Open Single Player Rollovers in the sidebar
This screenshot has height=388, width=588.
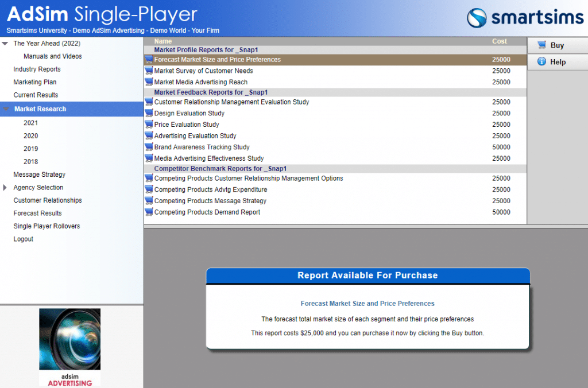(x=47, y=226)
